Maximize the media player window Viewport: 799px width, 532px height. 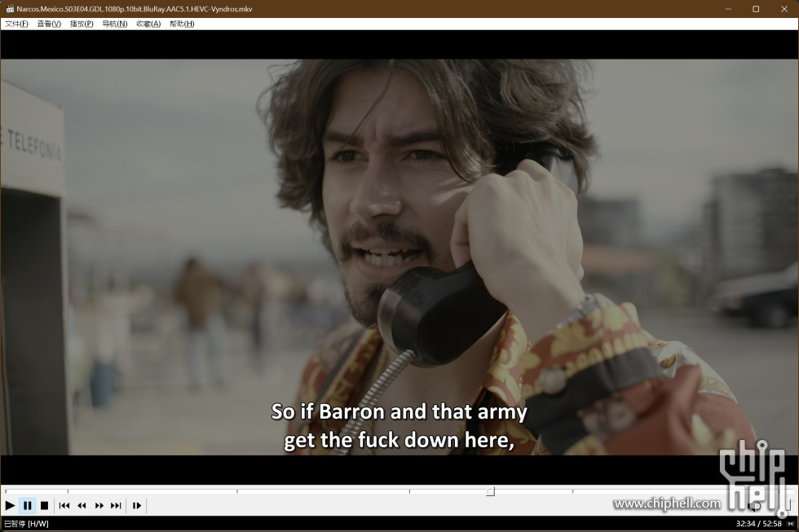click(756, 9)
